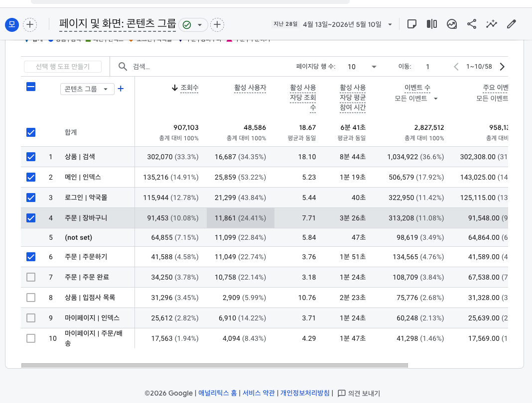532x403 pixels.
Task: Uncheck the '로그인 | 약국몰' row checkbox
Action: pos(31,198)
